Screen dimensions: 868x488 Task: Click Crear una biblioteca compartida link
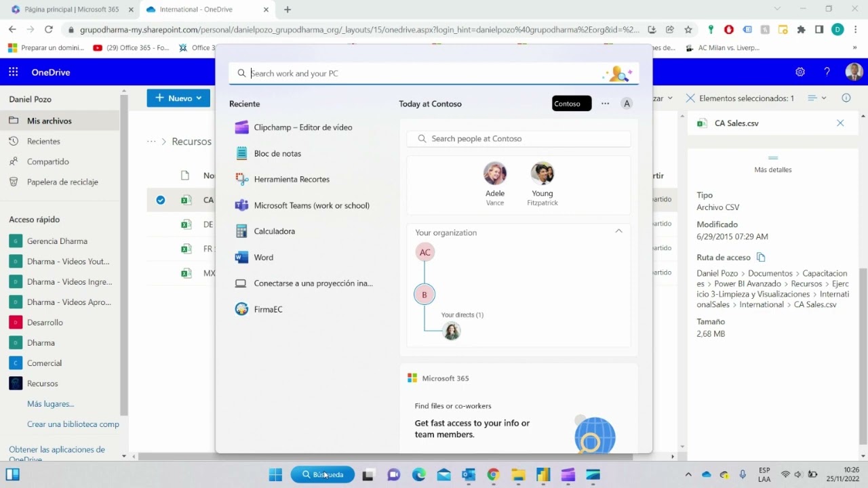click(73, 424)
